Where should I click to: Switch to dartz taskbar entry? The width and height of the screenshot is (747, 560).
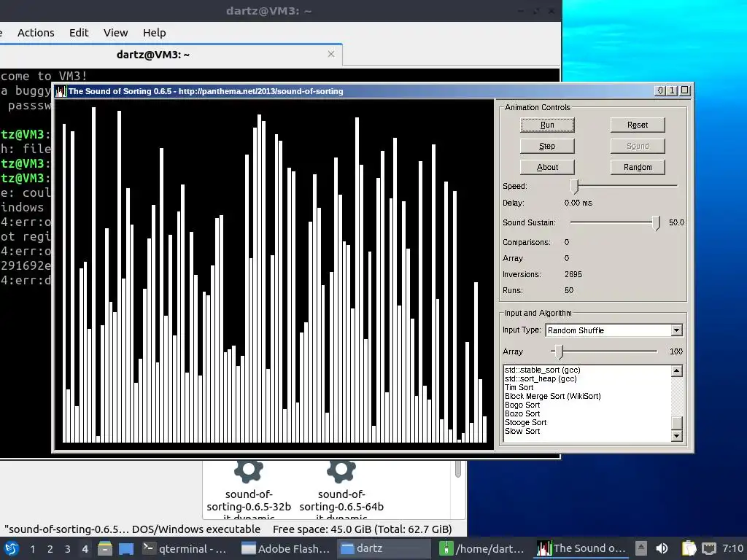384,548
